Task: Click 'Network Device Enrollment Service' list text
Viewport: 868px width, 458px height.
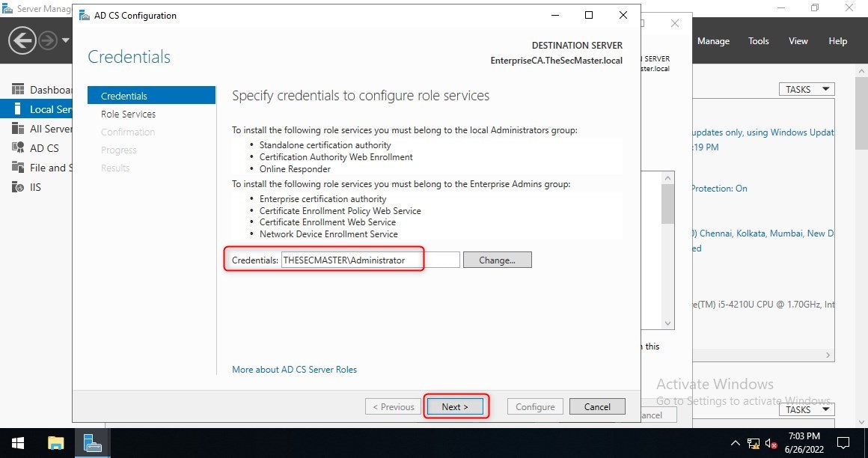Action: coord(328,233)
